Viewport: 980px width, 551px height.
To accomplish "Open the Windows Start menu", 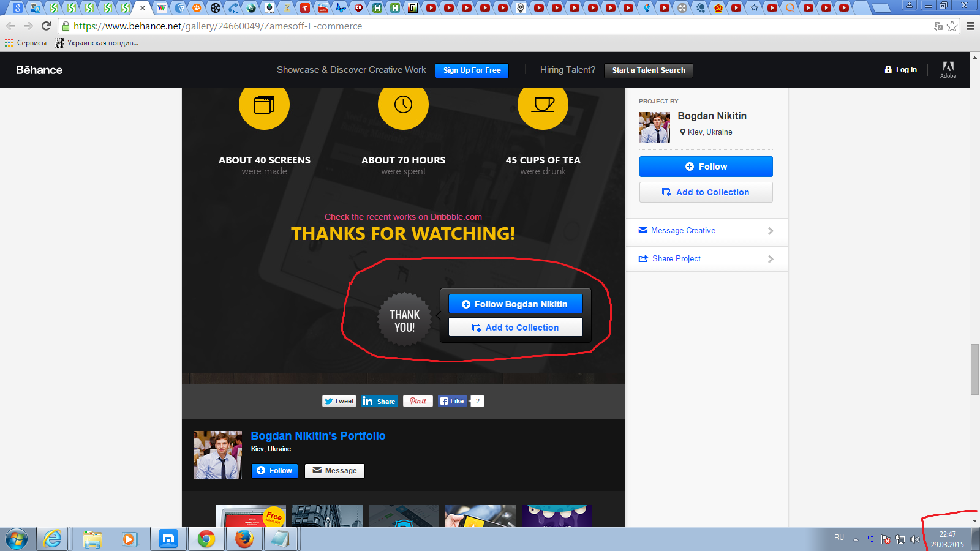I will tap(17, 539).
